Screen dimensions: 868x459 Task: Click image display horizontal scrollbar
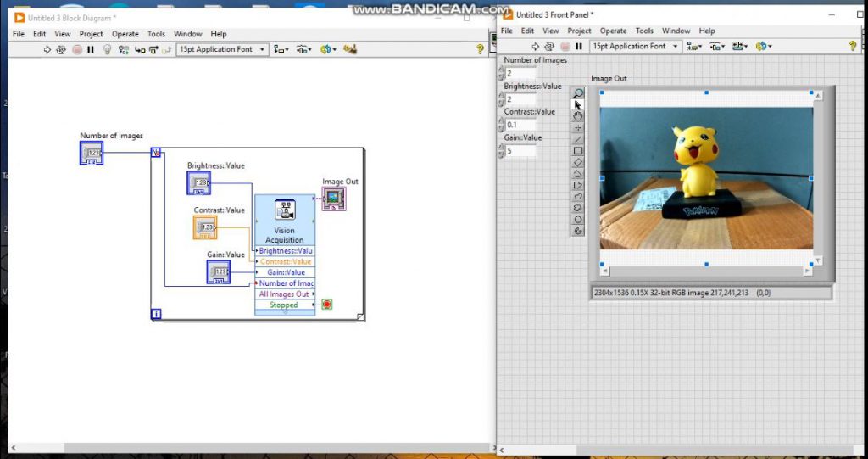tap(706, 271)
